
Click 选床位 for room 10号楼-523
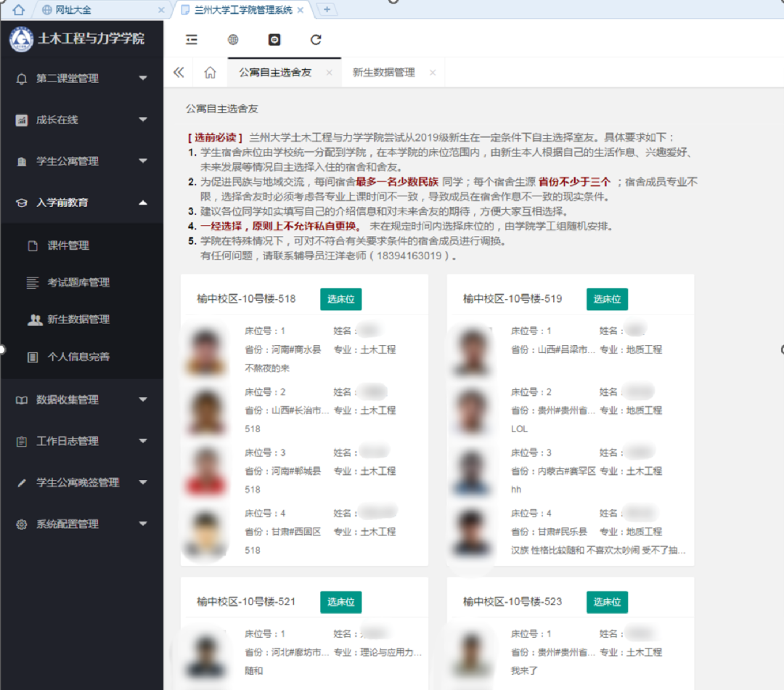(607, 602)
